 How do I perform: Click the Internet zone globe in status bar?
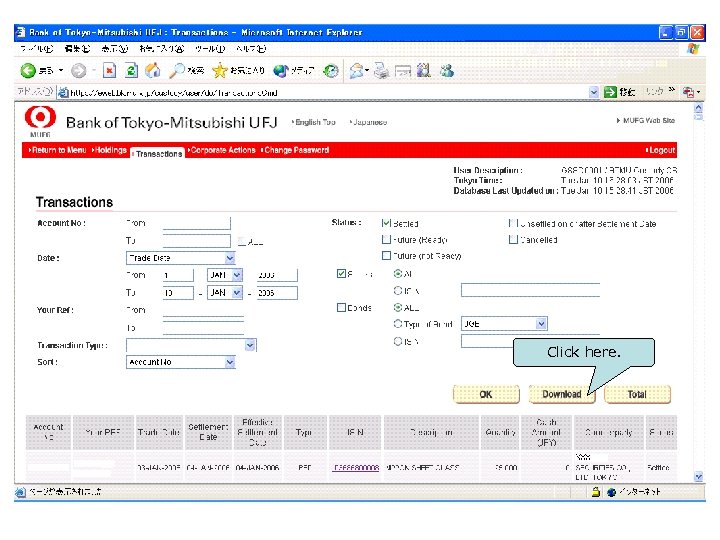tap(611, 492)
